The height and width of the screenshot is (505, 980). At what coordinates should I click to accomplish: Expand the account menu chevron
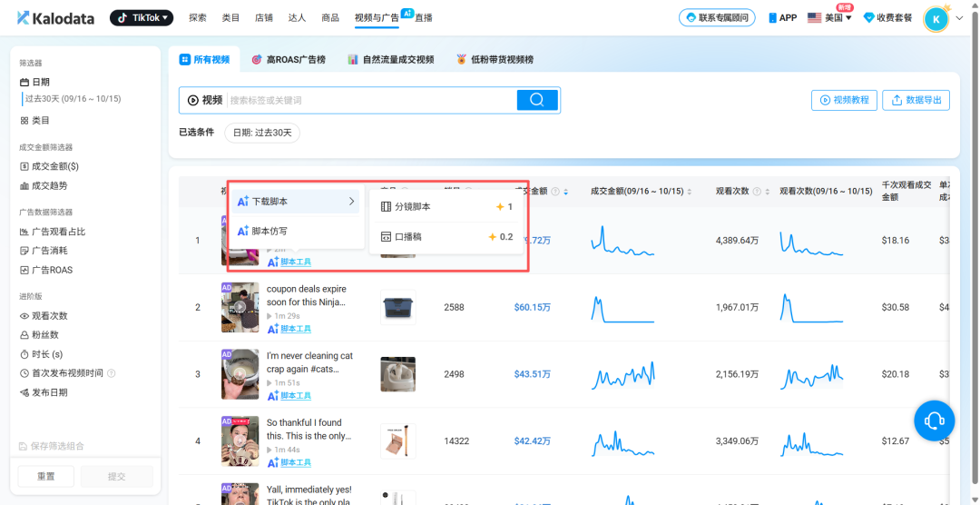pyautogui.click(x=960, y=19)
